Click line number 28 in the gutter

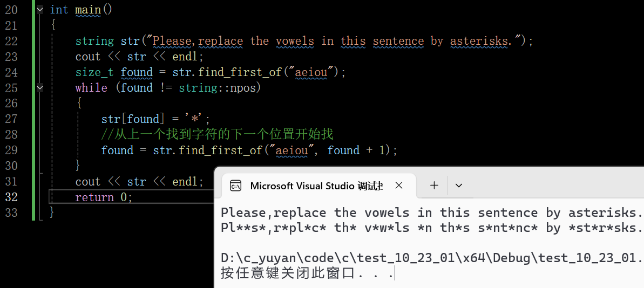point(11,134)
